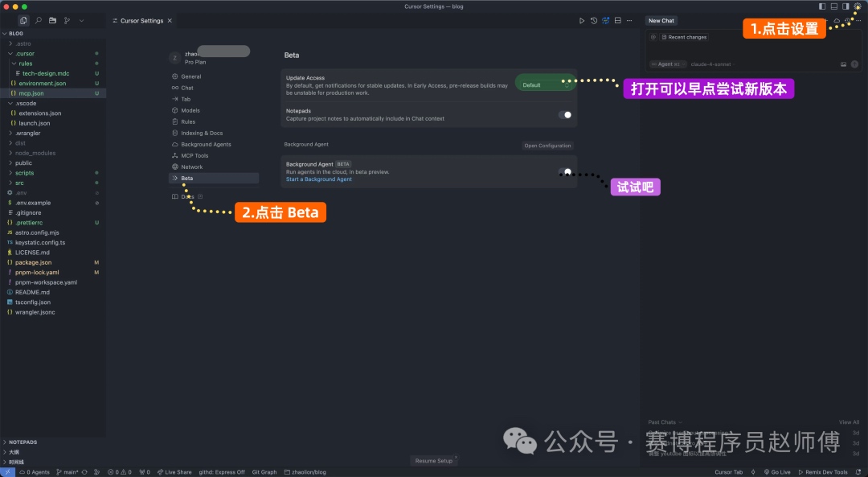This screenshot has height=477, width=868.
Task: Open the Update Access dropdown showing Default
Action: click(x=545, y=84)
